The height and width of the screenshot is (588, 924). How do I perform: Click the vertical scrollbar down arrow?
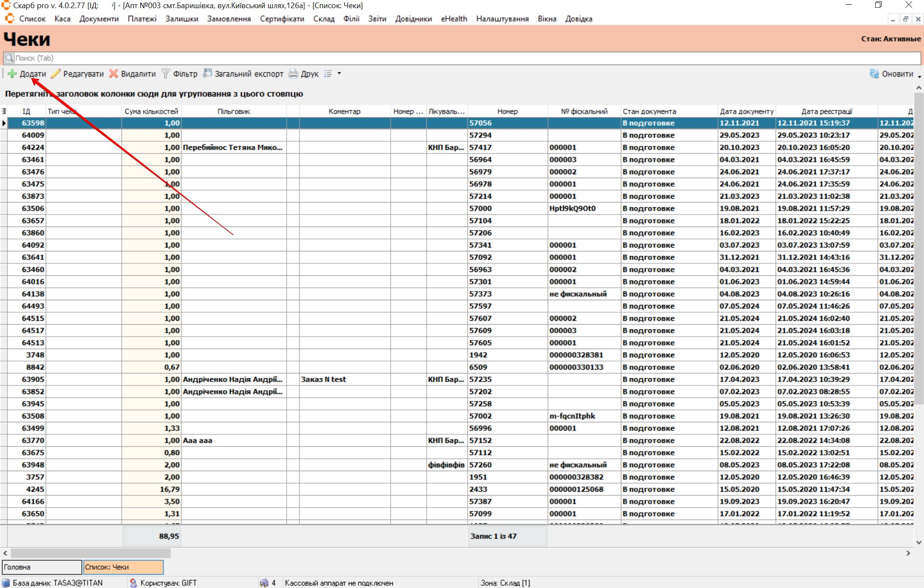coord(919,542)
